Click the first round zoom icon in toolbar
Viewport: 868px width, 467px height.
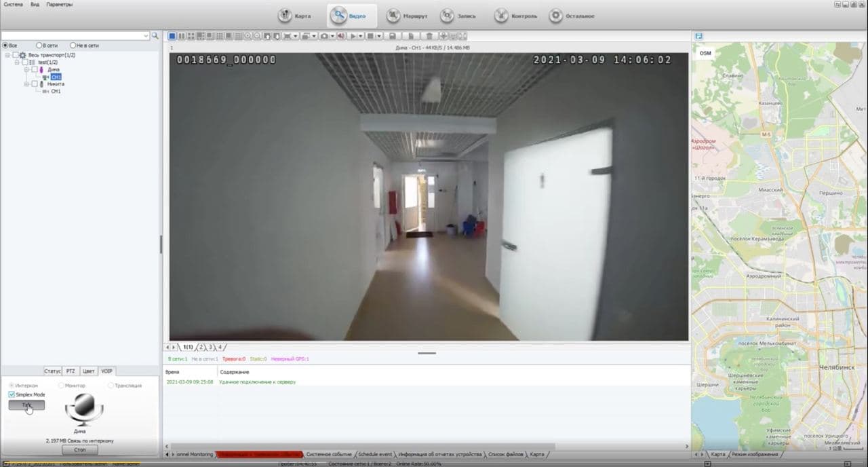248,36
